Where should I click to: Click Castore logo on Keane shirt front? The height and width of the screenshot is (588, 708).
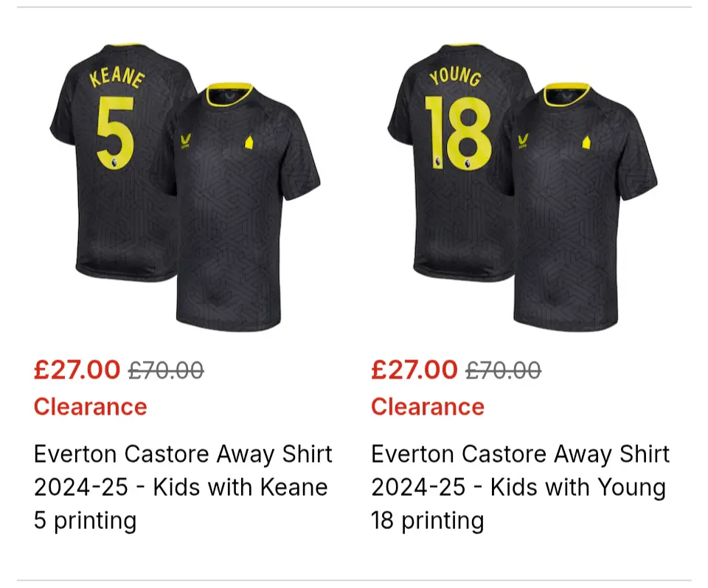click(x=185, y=142)
